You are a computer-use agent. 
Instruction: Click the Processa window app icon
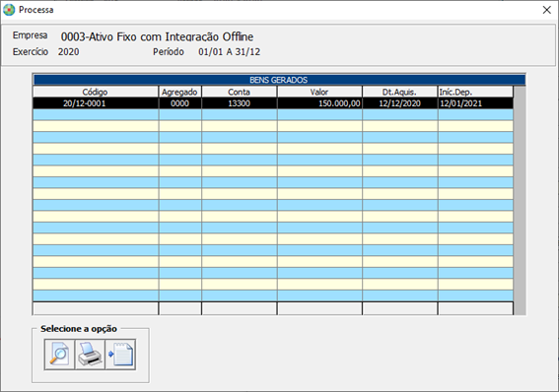(9, 10)
